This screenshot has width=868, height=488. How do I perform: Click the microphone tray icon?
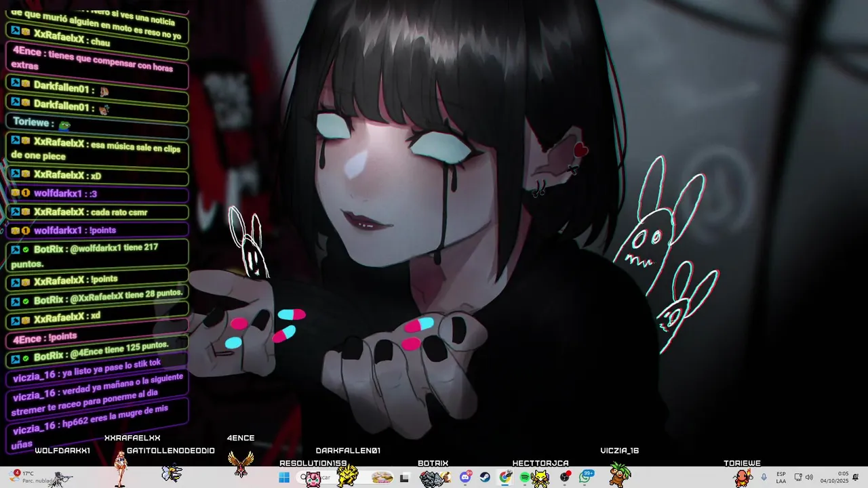[x=764, y=478]
